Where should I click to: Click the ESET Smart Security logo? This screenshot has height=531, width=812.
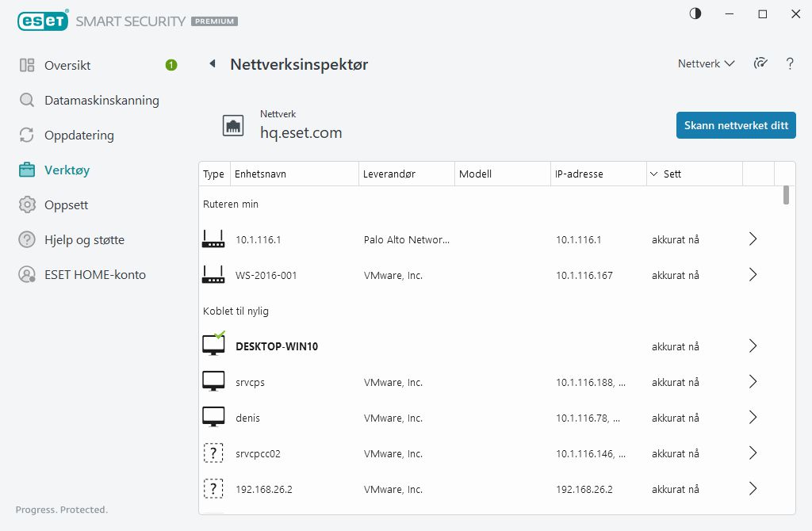click(127, 21)
